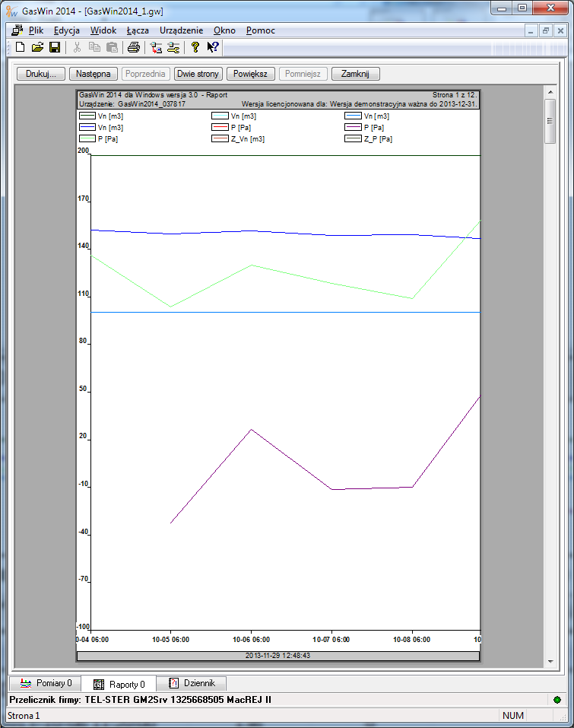Go to next page with Następna

coord(94,74)
